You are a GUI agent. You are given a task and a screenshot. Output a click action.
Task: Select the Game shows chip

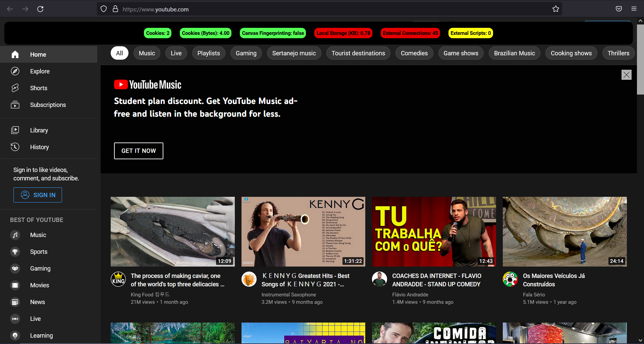[x=461, y=53]
